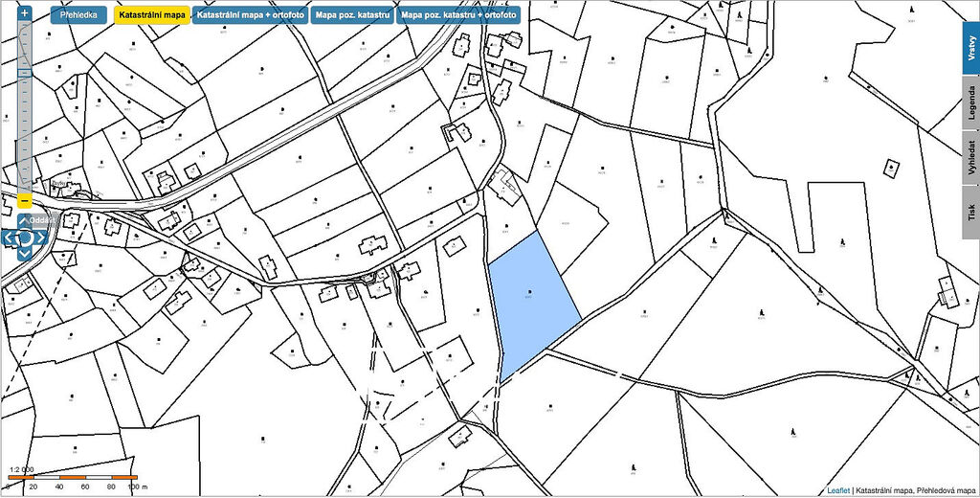The image size is (980, 498).
Task: Click the zoom in plus button
Action: (x=25, y=14)
